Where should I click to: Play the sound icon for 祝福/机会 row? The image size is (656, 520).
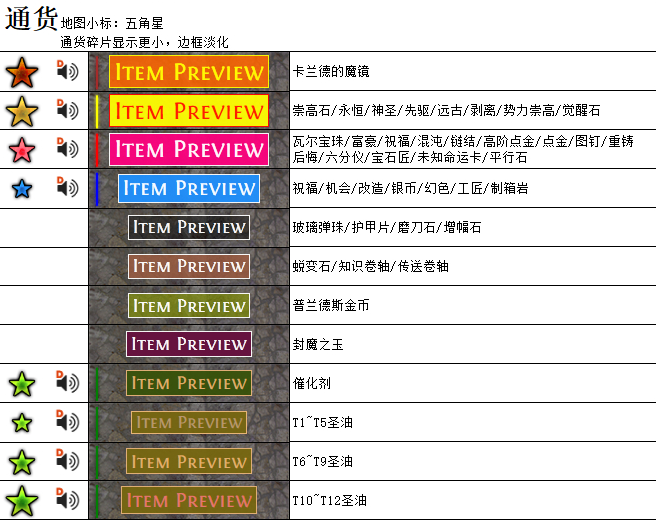click(x=67, y=187)
